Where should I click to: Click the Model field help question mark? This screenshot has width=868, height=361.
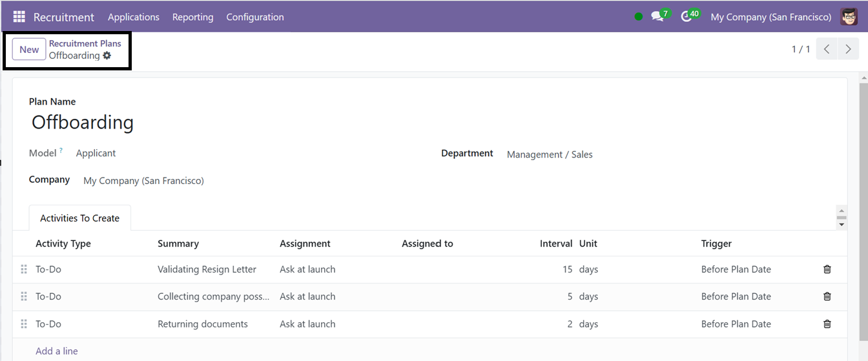pyautogui.click(x=61, y=150)
